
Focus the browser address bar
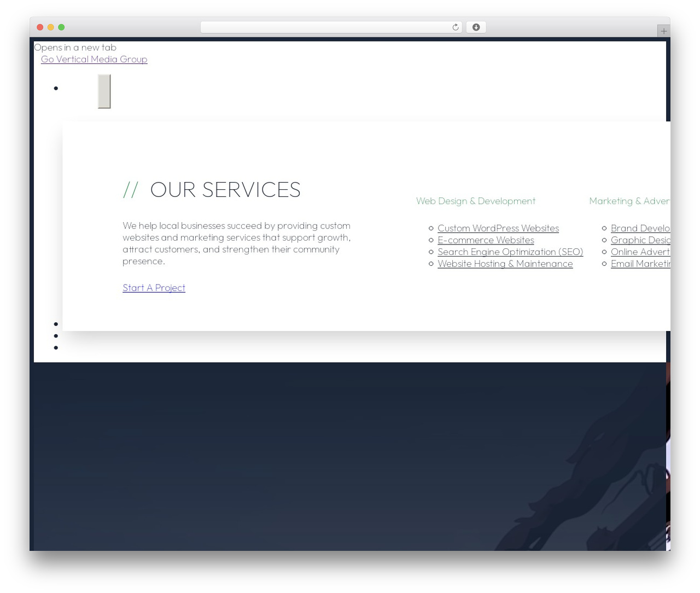[331, 27]
